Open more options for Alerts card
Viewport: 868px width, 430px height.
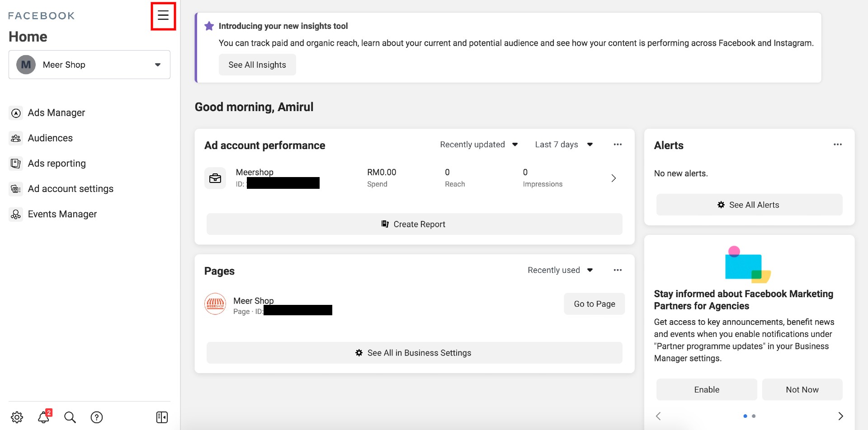pos(838,145)
